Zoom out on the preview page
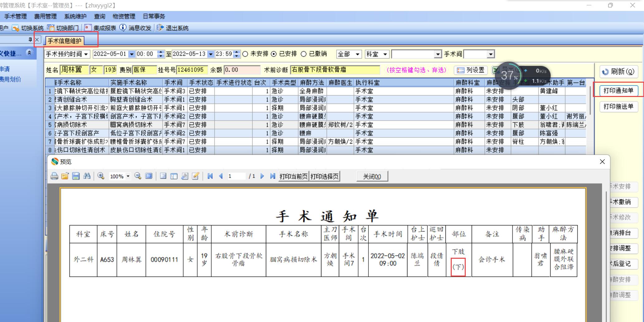Image resolution: width=644 pixels, height=322 pixels. point(138,176)
